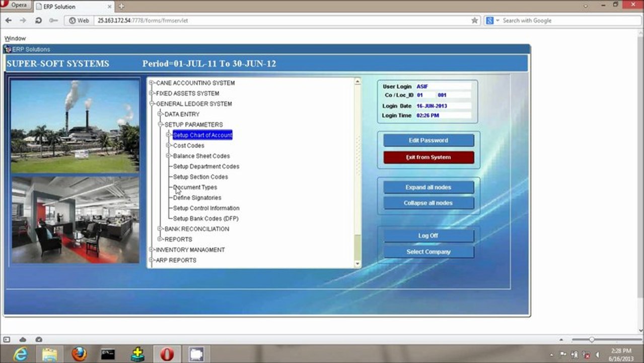The image size is (644, 363).
Task: Click the Search with Google field
Action: click(x=569, y=21)
